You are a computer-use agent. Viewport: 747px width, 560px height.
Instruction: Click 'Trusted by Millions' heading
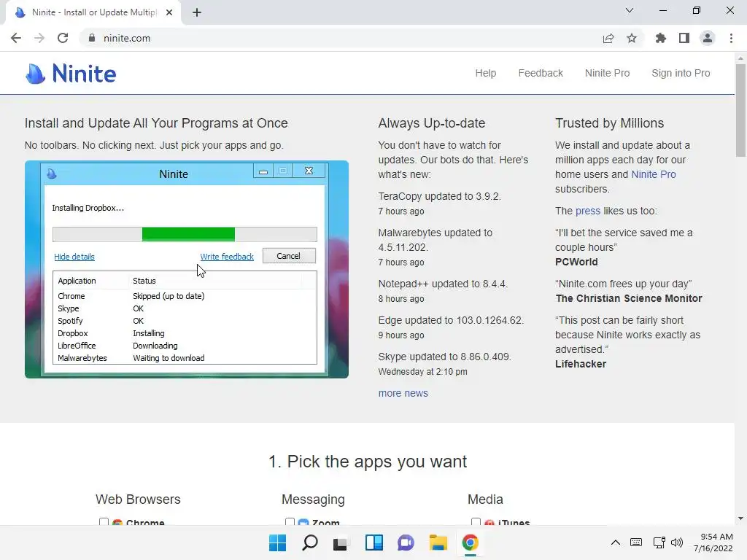(609, 123)
